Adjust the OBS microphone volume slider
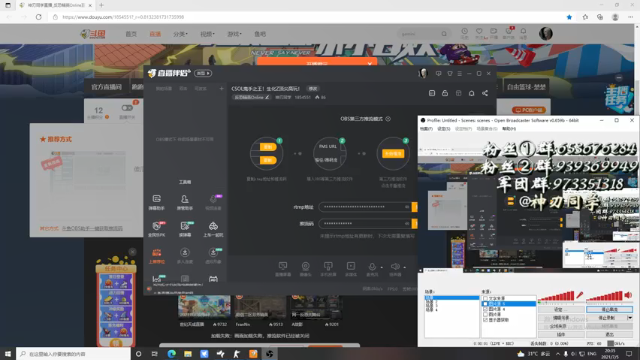Image resolution: width=640 pixels, height=360 pixels. [560, 302]
